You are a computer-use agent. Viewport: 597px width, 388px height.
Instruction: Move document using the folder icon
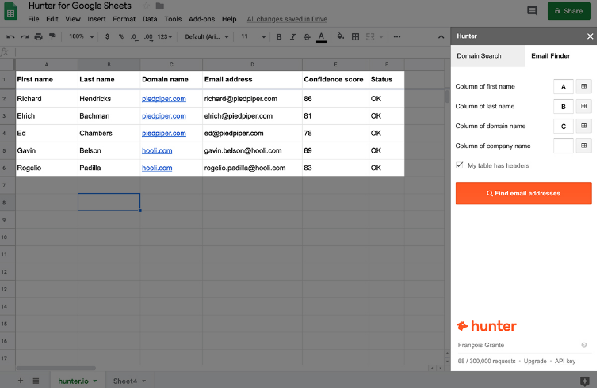coord(160,6)
